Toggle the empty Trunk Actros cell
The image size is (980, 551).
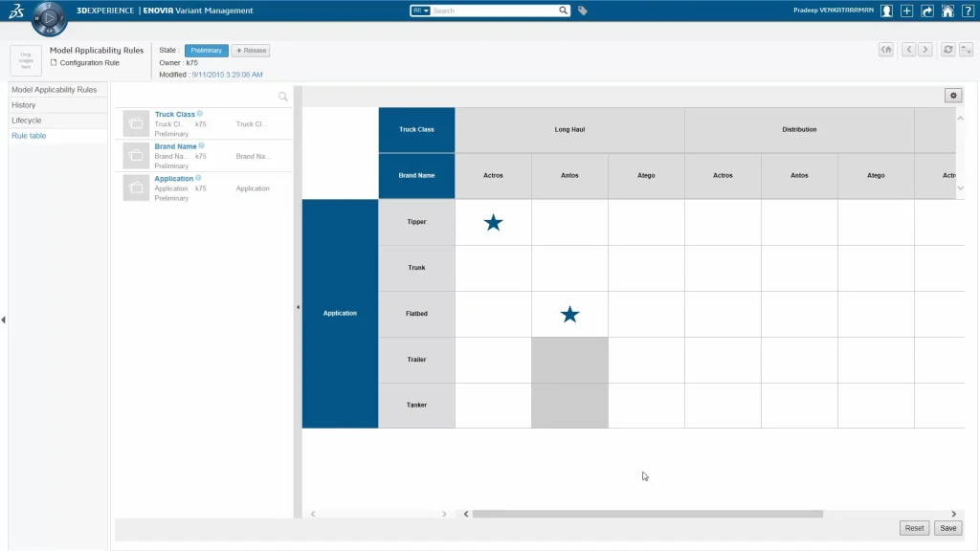pyautogui.click(x=493, y=269)
